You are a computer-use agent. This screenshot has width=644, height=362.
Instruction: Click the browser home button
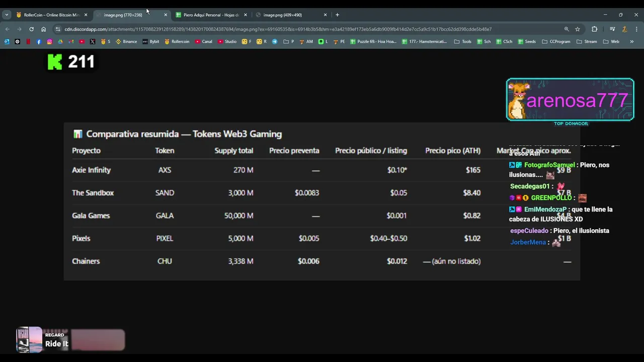[43, 29]
